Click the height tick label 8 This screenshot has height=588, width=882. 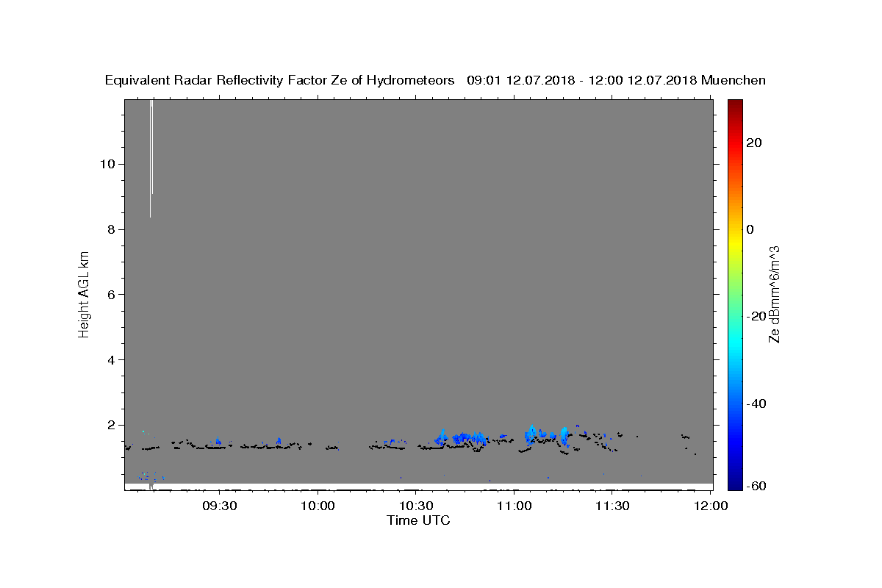(x=110, y=229)
